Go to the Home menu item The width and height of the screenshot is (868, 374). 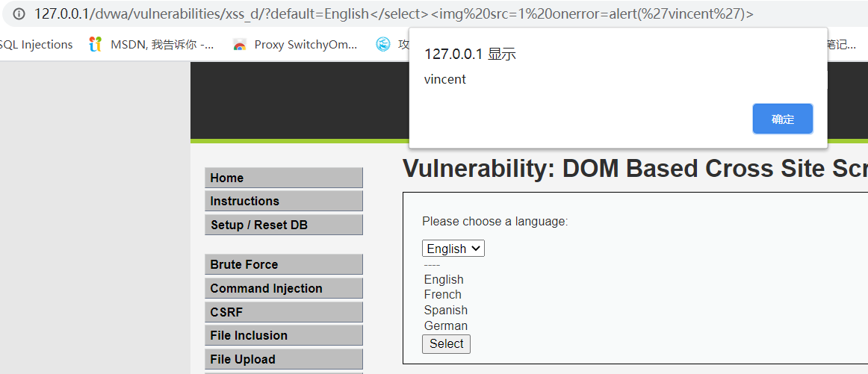[283, 178]
